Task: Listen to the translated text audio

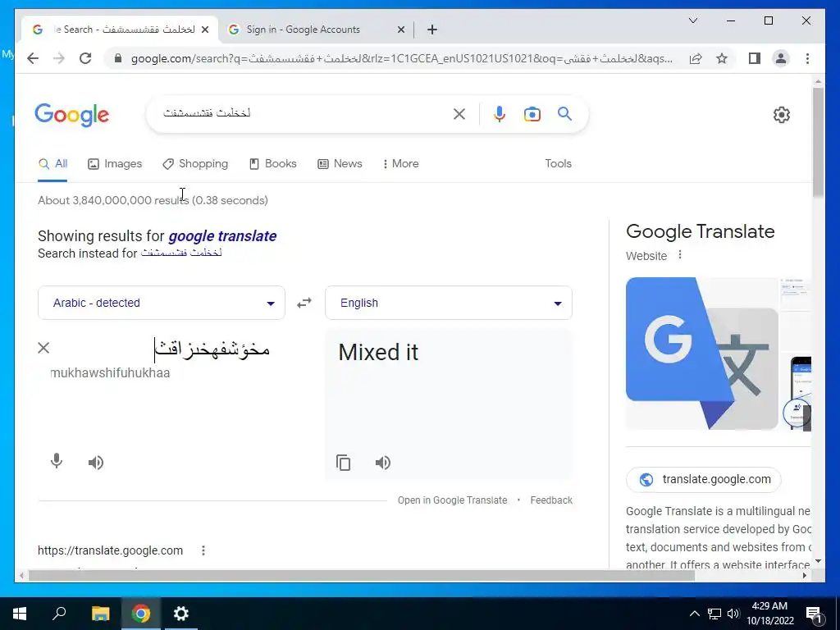Action: point(382,463)
